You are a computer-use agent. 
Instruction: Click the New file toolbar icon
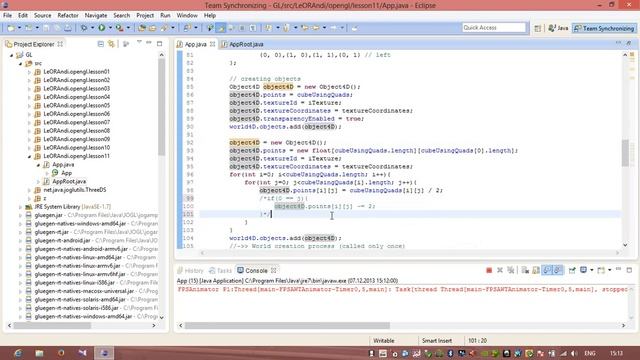pyautogui.click(x=11, y=28)
